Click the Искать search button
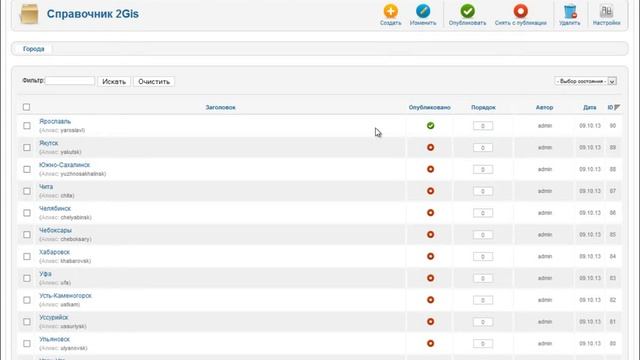This screenshot has width=640, height=360. (x=114, y=82)
